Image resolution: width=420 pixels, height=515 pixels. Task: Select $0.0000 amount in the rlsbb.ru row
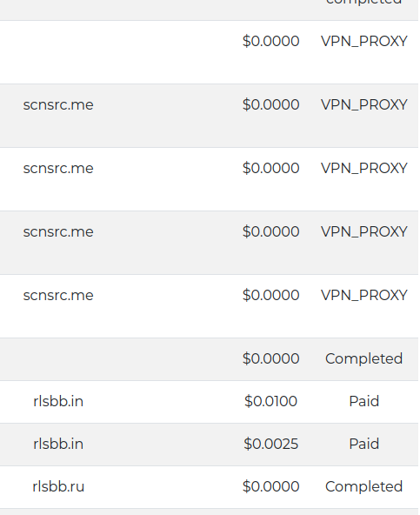270,486
